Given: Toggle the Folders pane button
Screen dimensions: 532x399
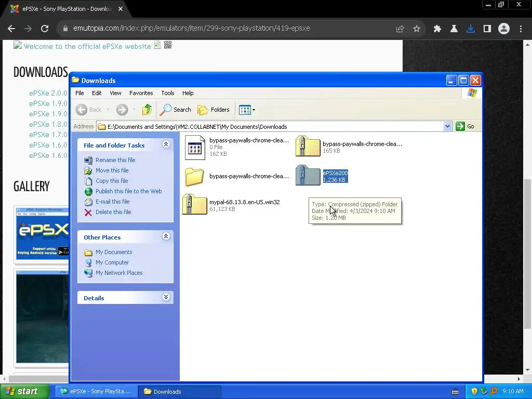Looking at the screenshot, I should pyautogui.click(x=214, y=110).
